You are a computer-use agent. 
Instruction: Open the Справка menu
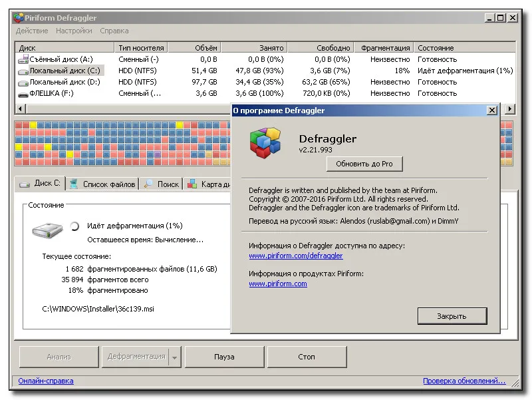[114, 31]
